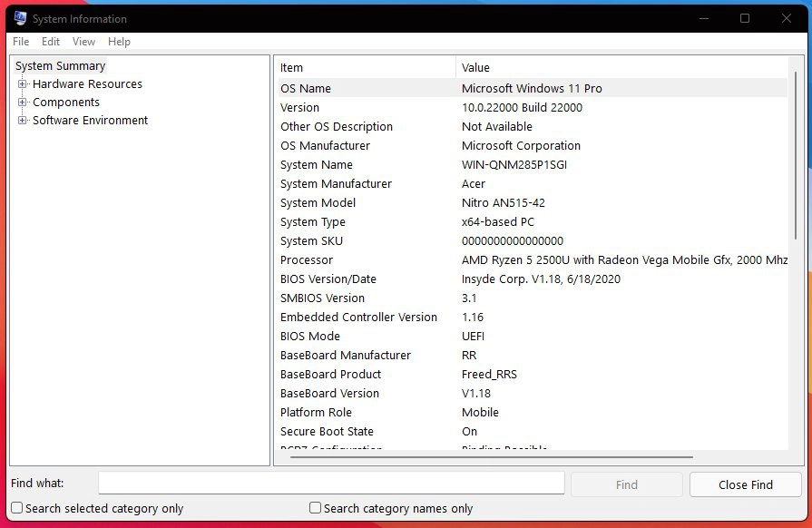Select System Summary in the tree

pyautogui.click(x=60, y=66)
